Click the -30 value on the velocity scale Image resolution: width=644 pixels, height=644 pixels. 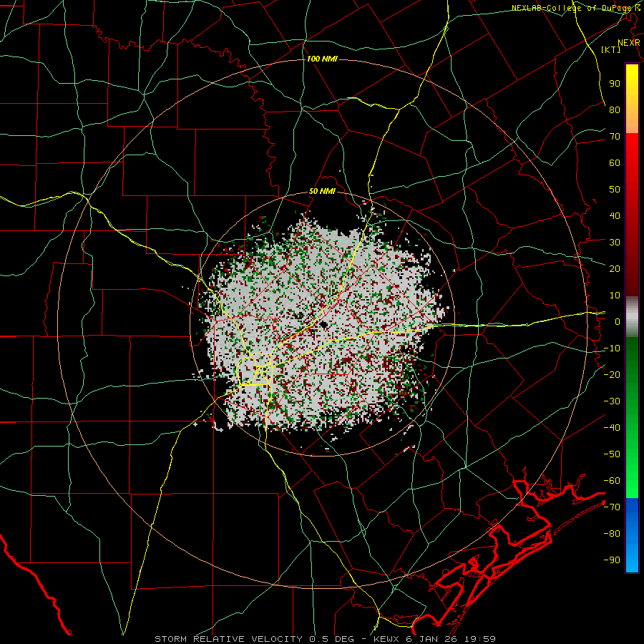(612, 401)
